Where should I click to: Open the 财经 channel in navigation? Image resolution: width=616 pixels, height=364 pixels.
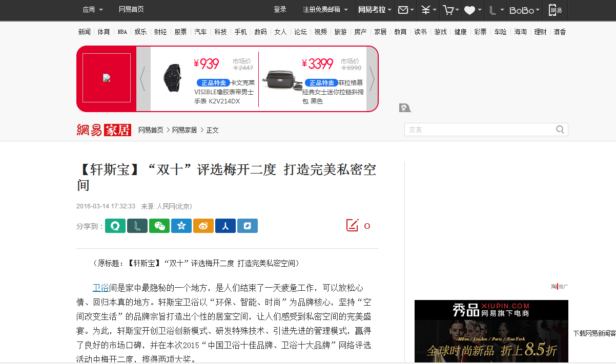click(160, 32)
